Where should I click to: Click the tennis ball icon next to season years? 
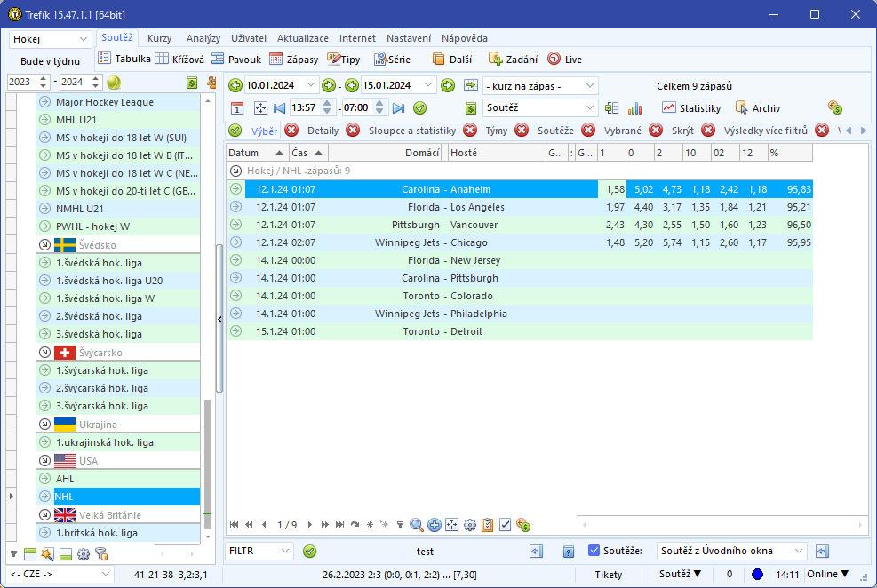pos(114,83)
